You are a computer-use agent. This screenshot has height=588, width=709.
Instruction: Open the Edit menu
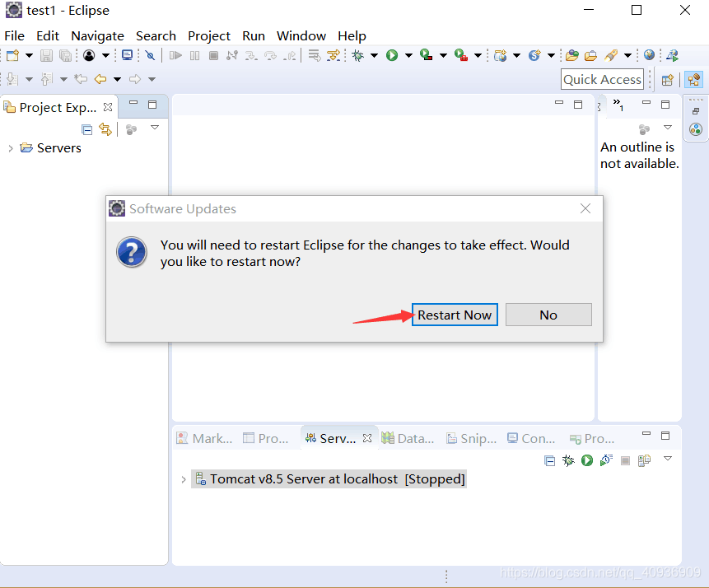[x=48, y=35]
